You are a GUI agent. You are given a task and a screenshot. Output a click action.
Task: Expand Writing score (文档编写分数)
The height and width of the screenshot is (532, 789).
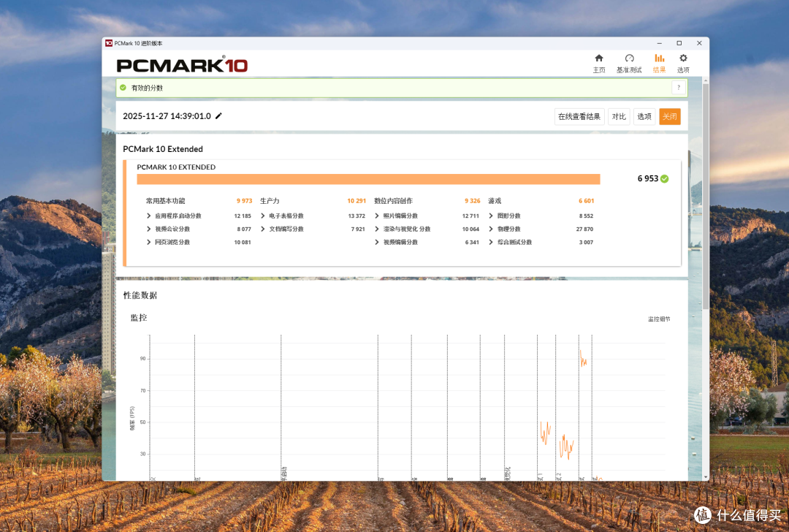263,229
